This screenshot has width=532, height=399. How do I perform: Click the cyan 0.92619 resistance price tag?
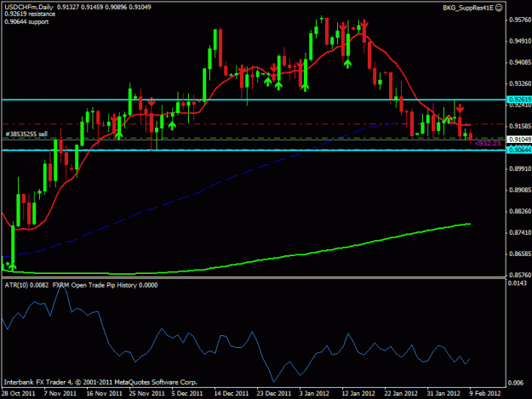[519, 100]
